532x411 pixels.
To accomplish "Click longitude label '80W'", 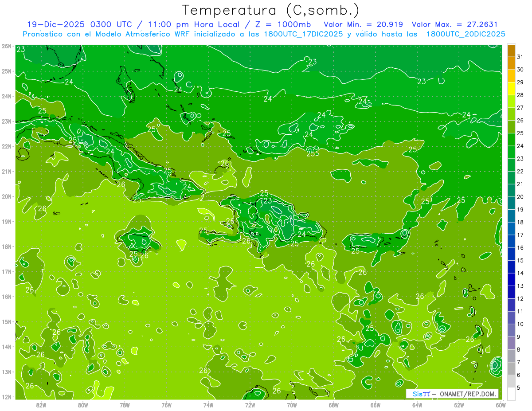I will click(83, 405).
